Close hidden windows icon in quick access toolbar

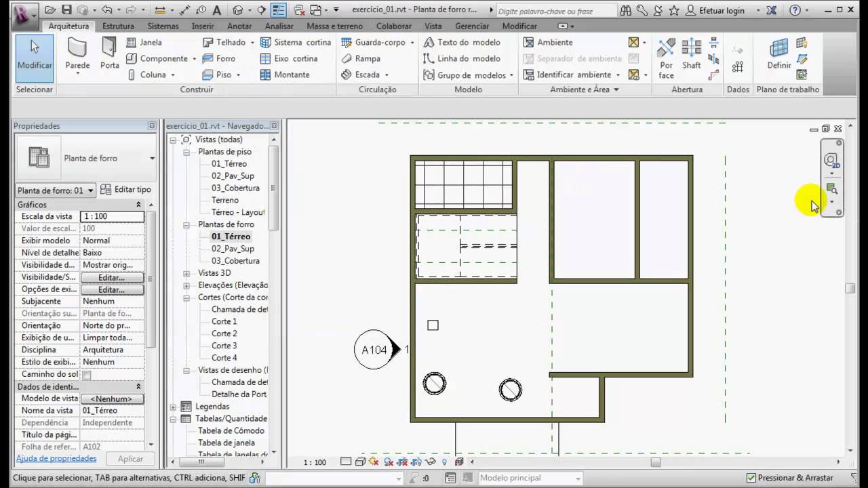point(299,10)
